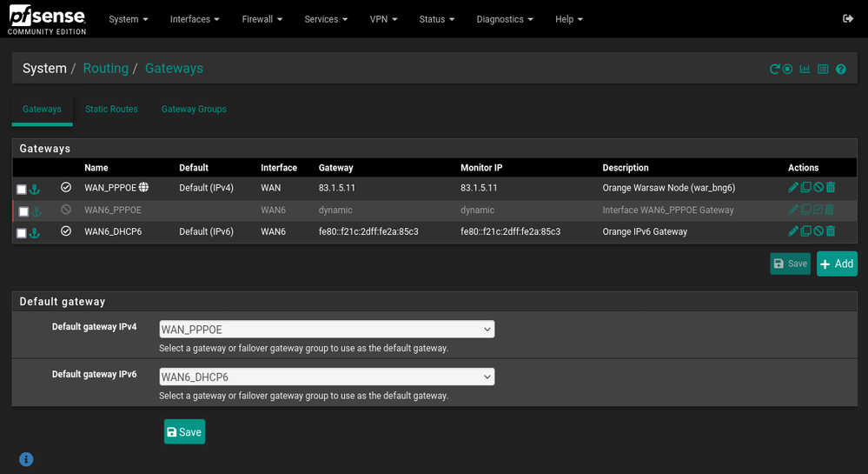Screen dimensions: 868x474
Task: Switch to the Gateway Groups tab
Action: tap(194, 110)
